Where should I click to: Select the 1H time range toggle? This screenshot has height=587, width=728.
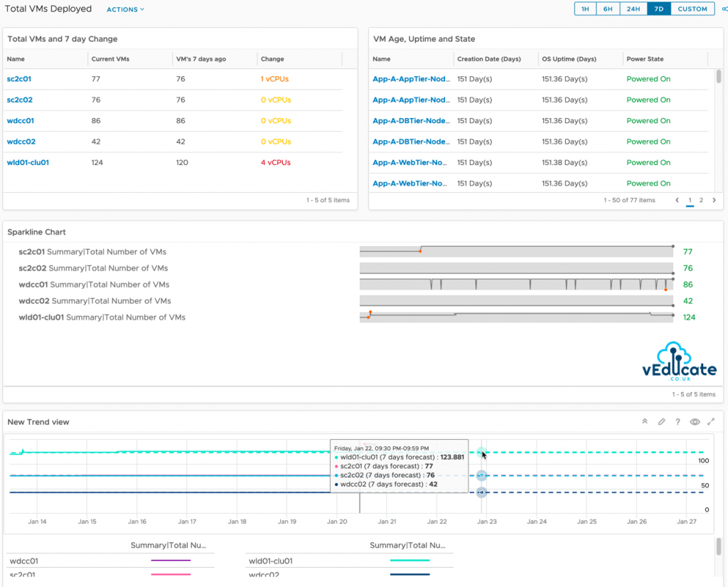tap(585, 9)
